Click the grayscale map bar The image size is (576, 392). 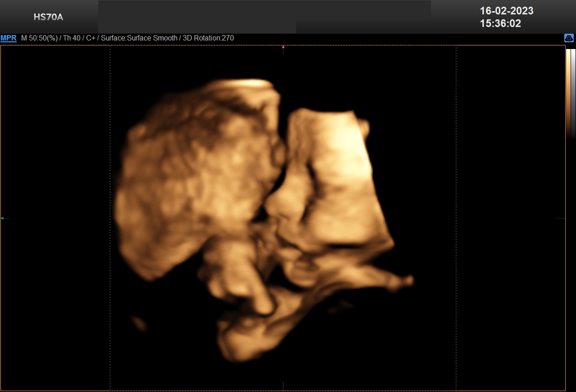click(x=573, y=93)
